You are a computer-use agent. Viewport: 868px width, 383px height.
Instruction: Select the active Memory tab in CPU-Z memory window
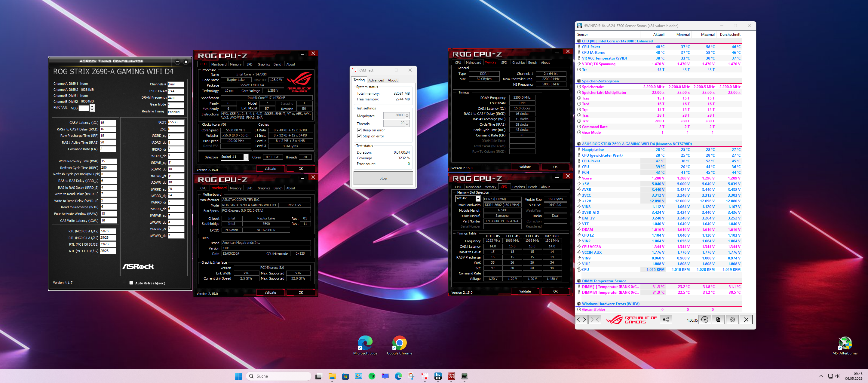[x=490, y=62]
